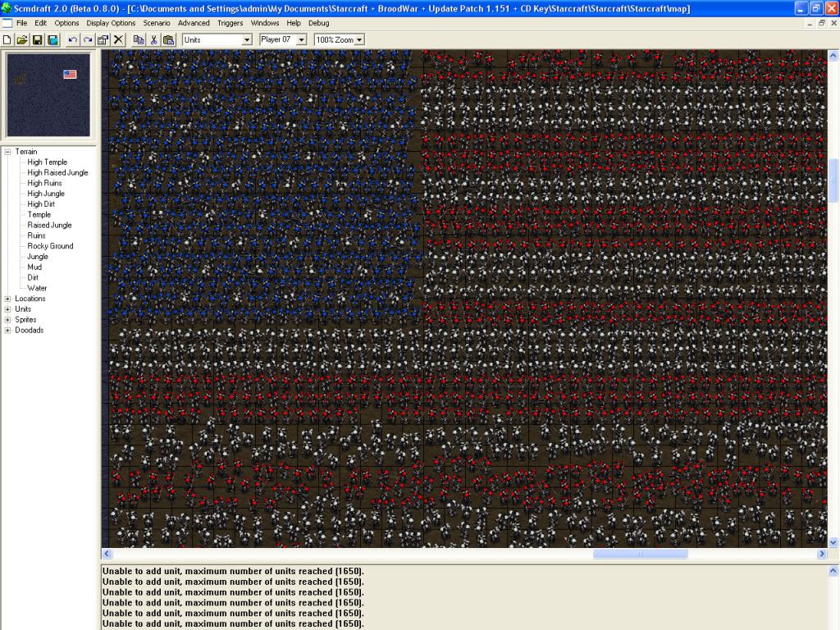This screenshot has width=840, height=630.
Task: Open the Help menu
Action: pos(294,23)
